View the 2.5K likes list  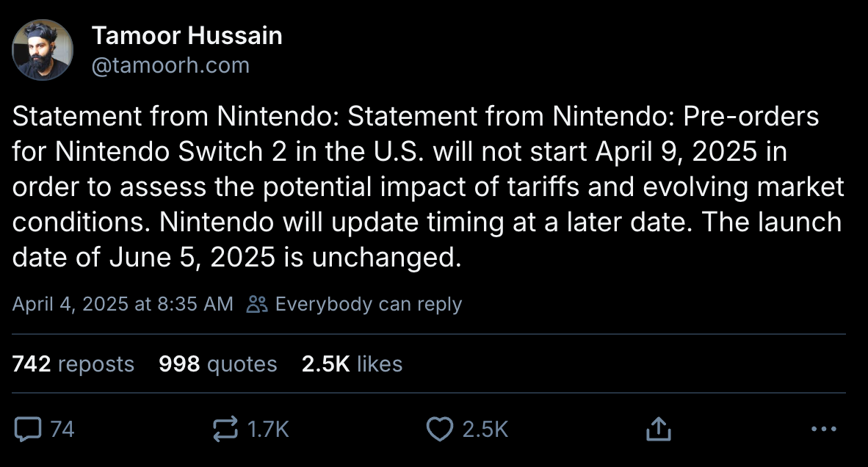[352, 364]
